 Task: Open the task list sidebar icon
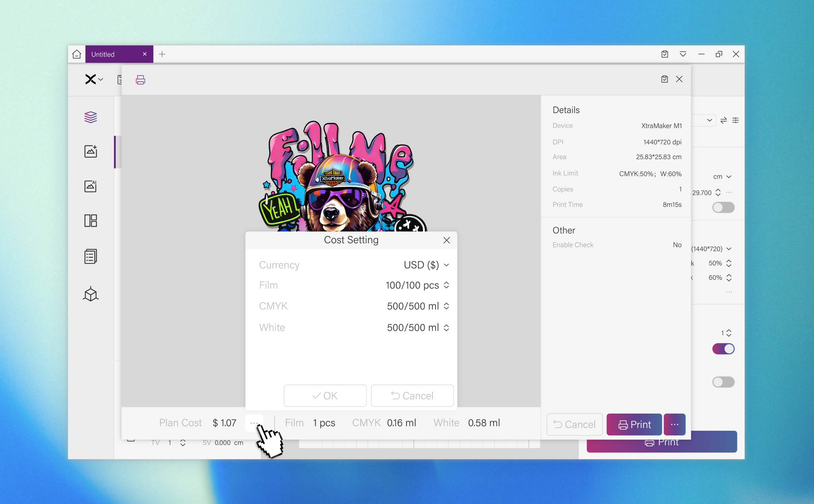[91, 256]
